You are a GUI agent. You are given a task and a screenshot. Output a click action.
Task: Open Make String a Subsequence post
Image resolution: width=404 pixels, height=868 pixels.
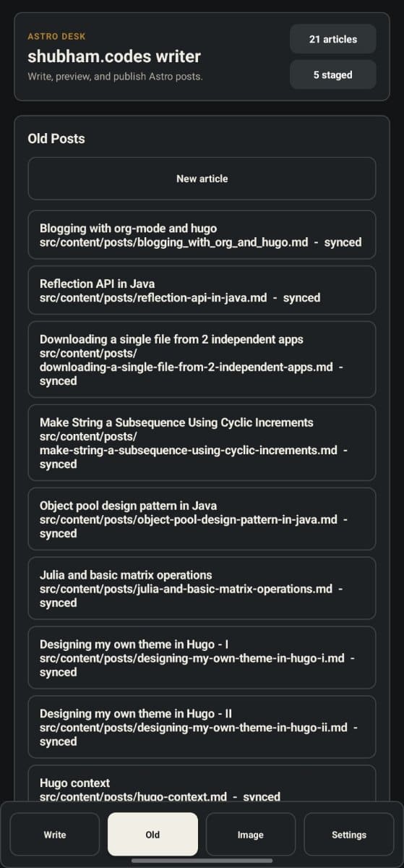point(202,443)
